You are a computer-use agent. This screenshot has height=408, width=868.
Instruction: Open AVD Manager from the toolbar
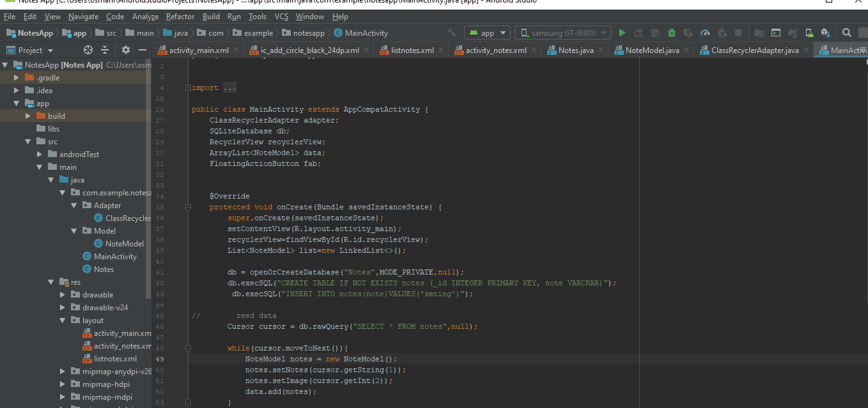(809, 33)
